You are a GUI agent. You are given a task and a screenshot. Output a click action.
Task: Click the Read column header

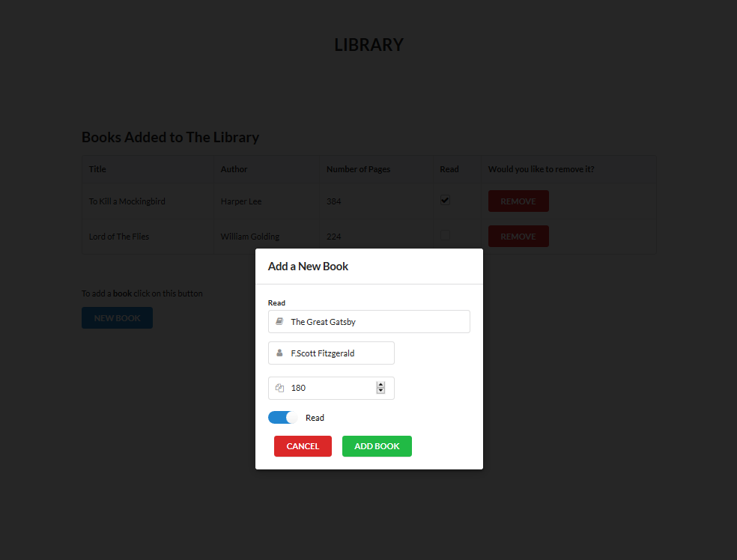point(457,169)
